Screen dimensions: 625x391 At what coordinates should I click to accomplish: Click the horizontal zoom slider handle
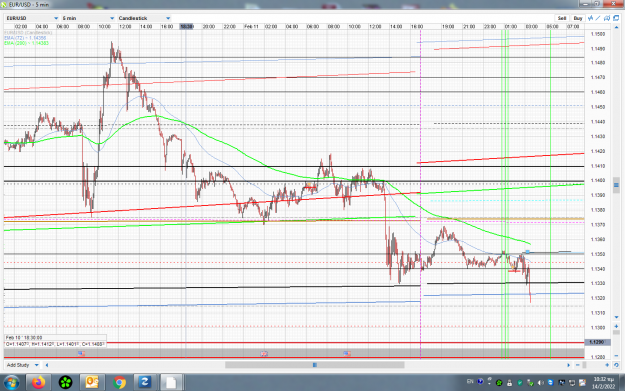point(584,365)
